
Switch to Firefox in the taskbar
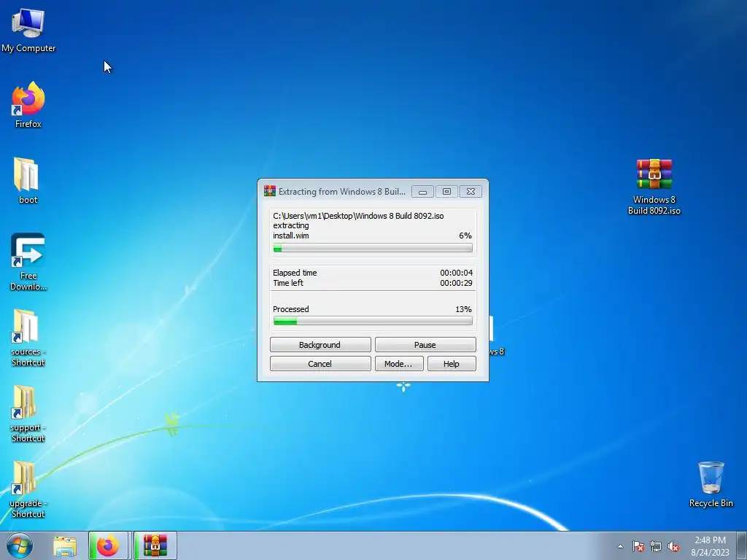coord(108,545)
